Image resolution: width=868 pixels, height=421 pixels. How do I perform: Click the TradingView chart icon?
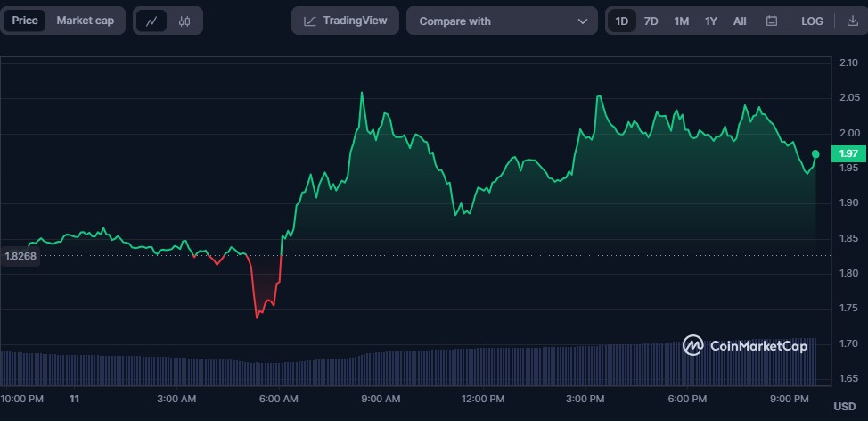tap(309, 21)
